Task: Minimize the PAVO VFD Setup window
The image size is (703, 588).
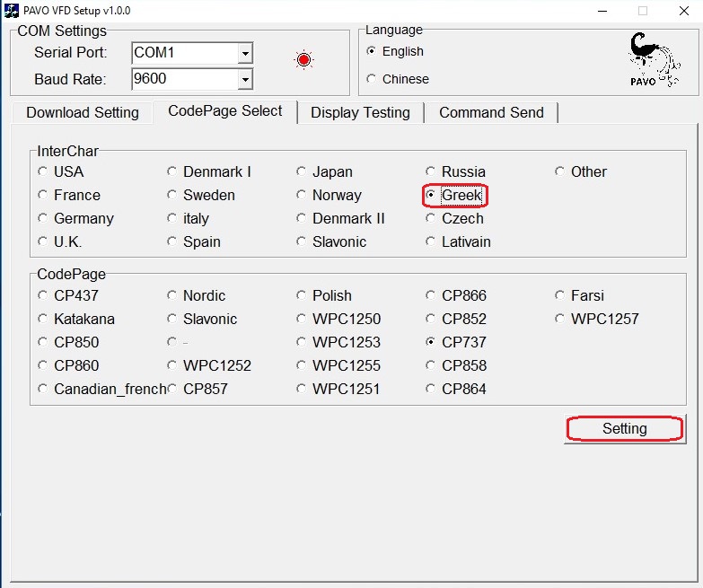Action: tap(602, 11)
